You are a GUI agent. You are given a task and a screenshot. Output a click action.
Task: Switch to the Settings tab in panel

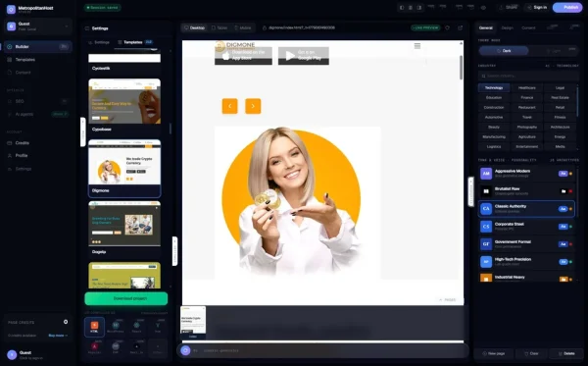pyautogui.click(x=99, y=42)
